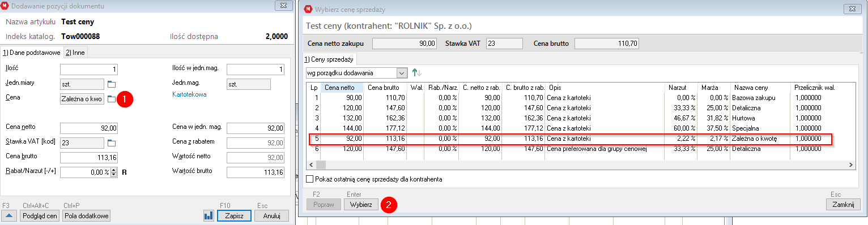Select the 'Dane podstawowe' tab
The width and height of the screenshot is (868, 225).
[x=31, y=53]
